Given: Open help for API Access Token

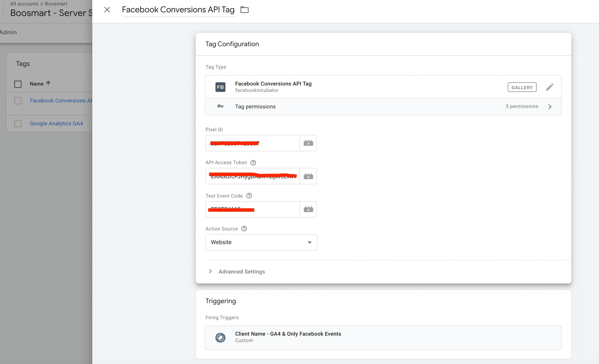Looking at the screenshot, I should pyautogui.click(x=253, y=163).
